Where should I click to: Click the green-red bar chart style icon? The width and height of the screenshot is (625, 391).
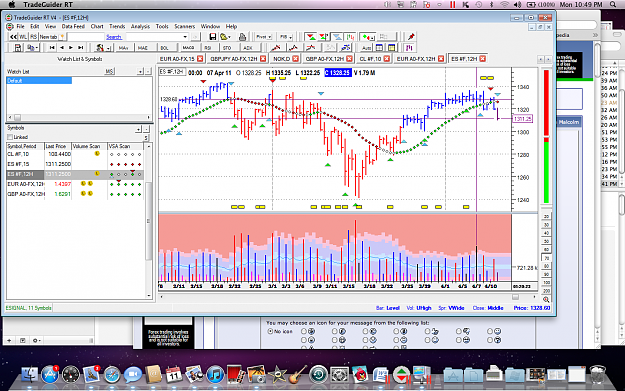coord(350,37)
